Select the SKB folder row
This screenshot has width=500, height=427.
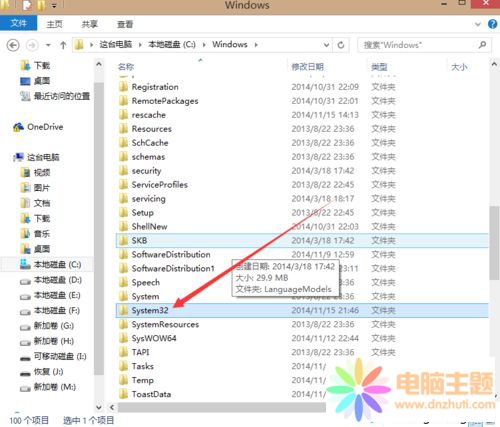[302, 240]
